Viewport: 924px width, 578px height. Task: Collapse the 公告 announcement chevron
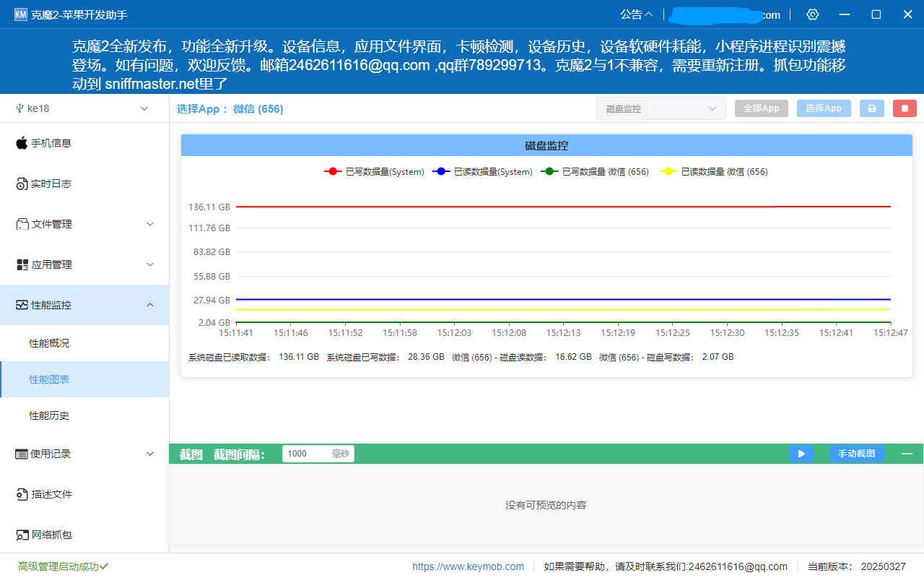648,14
